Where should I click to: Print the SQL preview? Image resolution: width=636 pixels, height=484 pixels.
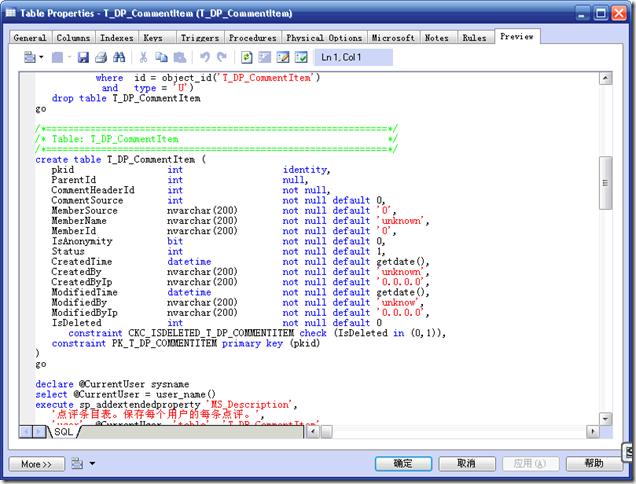click(101, 58)
